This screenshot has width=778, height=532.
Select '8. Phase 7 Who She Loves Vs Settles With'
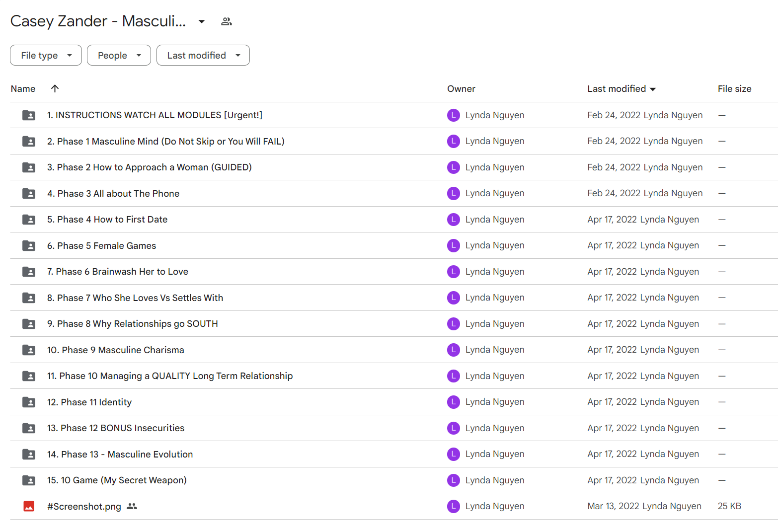point(135,298)
